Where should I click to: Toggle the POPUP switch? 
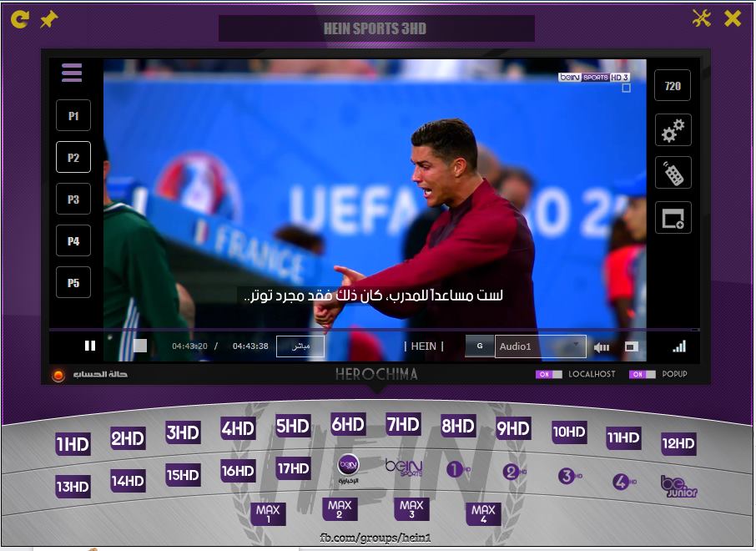click(643, 374)
